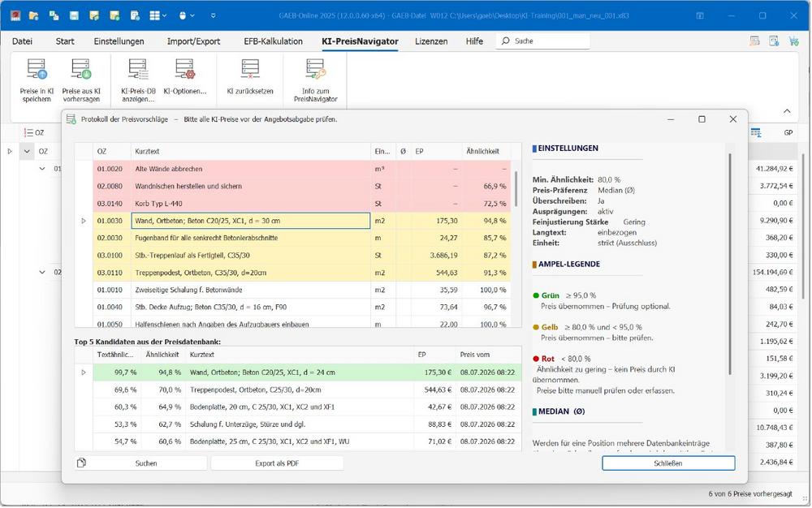Image resolution: width=812 pixels, height=508 pixels.
Task: Click the sum table icon beside GP column
Action: (756, 133)
